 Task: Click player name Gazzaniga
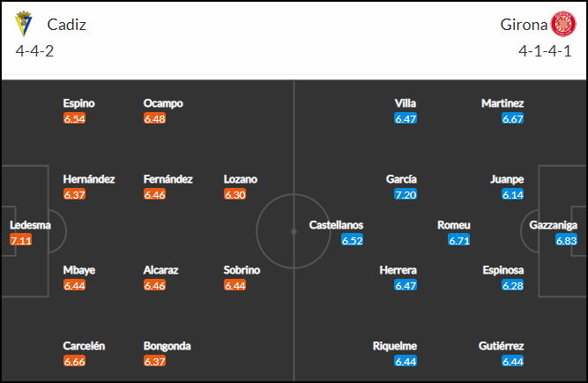point(553,225)
